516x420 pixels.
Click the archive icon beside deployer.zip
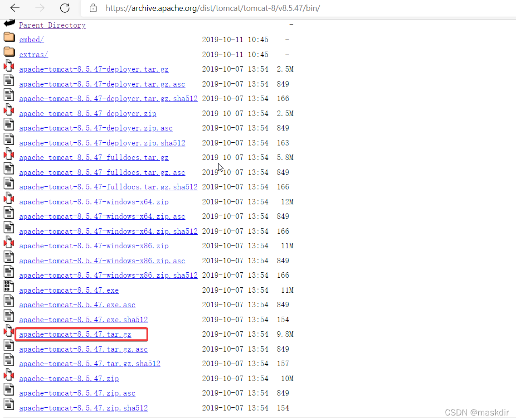(9, 110)
